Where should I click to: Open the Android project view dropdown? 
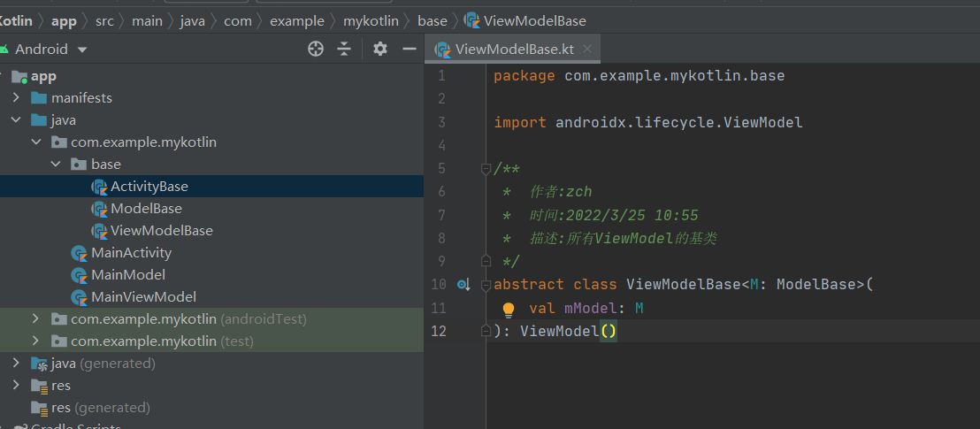click(x=82, y=50)
